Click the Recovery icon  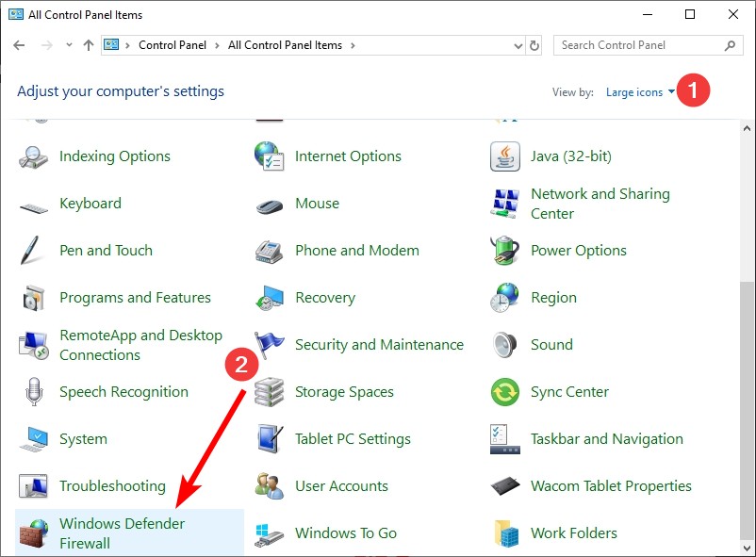pos(269,298)
